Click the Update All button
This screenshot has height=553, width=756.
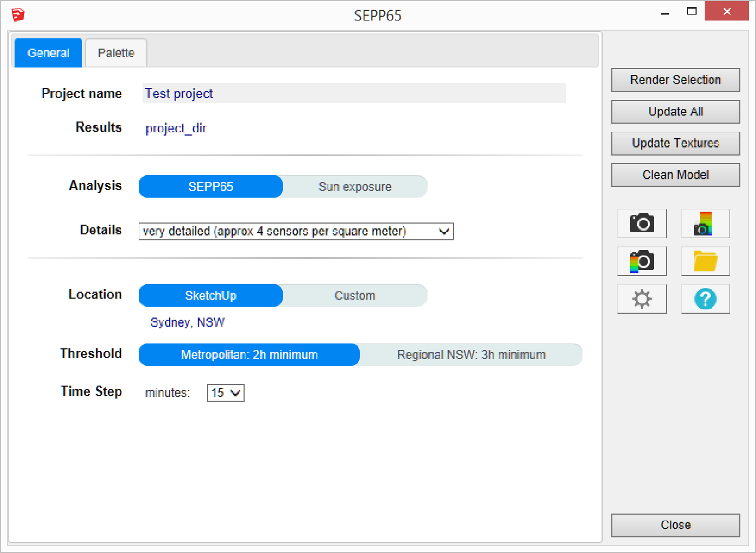point(676,112)
